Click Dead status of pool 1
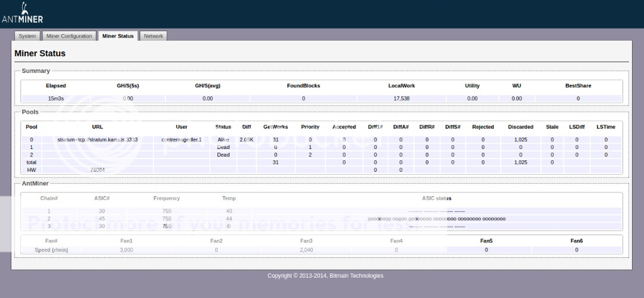This screenshot has width=644, height=298. (223, 147)
